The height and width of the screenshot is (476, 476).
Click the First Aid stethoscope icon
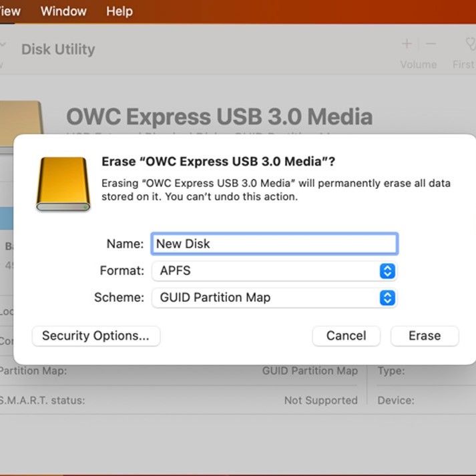click(x=471, y=44)
